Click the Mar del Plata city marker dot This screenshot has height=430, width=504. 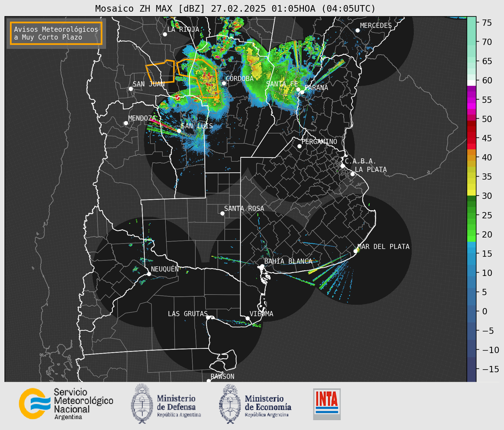tap(355, 251)
